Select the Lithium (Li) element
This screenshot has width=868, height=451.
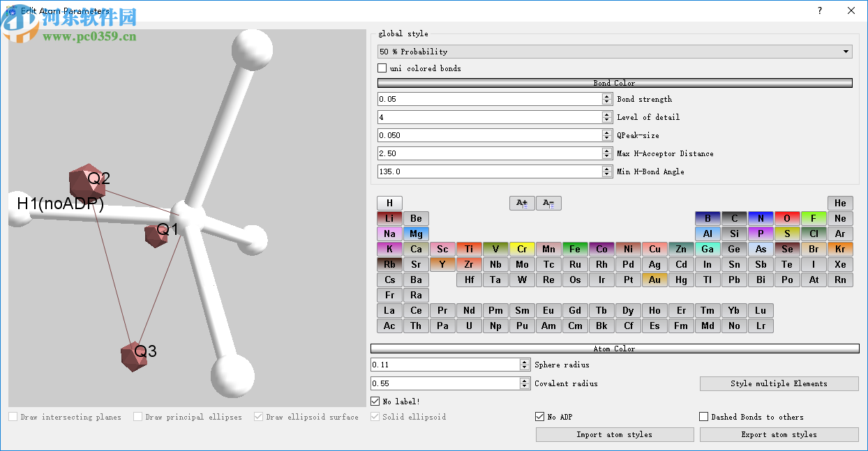(389, 218)
